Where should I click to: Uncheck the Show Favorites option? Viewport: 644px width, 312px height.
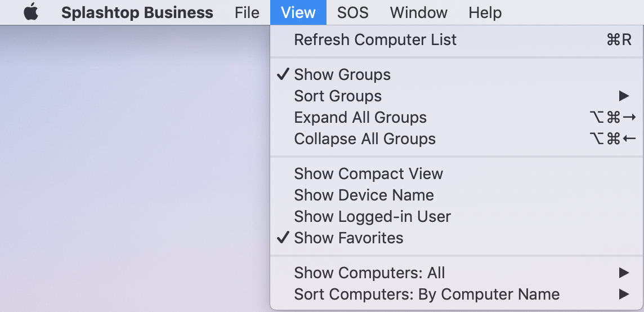pyautogui.click(x=457, y=238)
